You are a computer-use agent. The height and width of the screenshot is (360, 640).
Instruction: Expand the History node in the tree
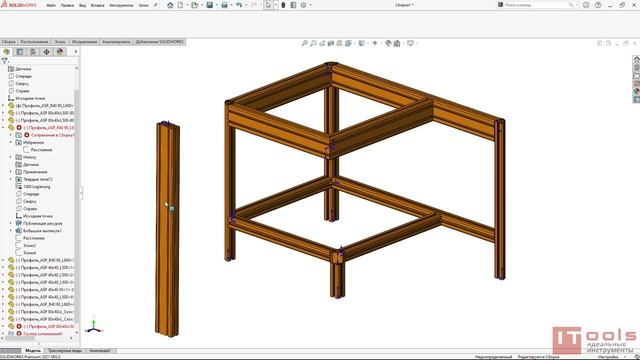(x=11, y=157)
